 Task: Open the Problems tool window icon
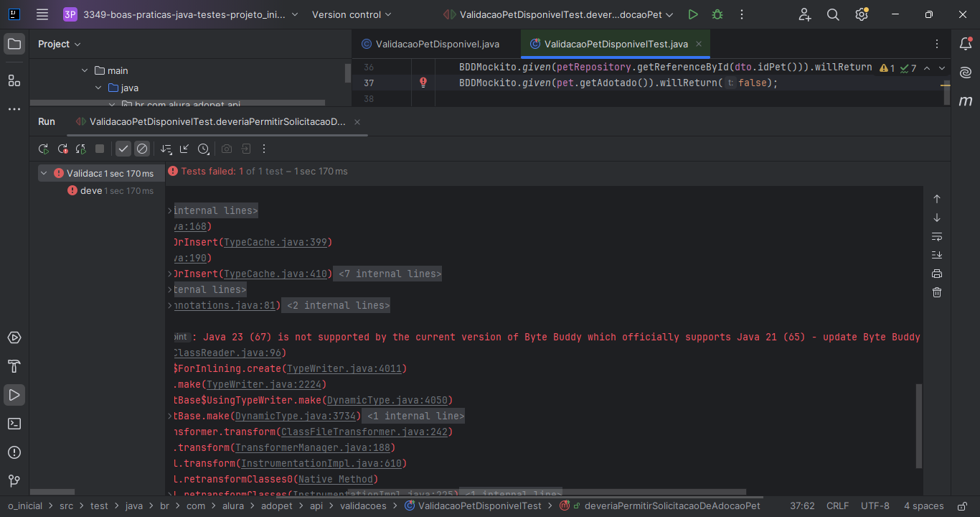[14, 452]
